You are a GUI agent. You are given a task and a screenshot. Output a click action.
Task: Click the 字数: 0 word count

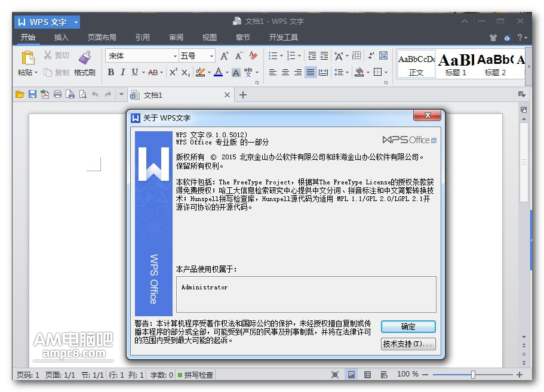coord(162,375)
